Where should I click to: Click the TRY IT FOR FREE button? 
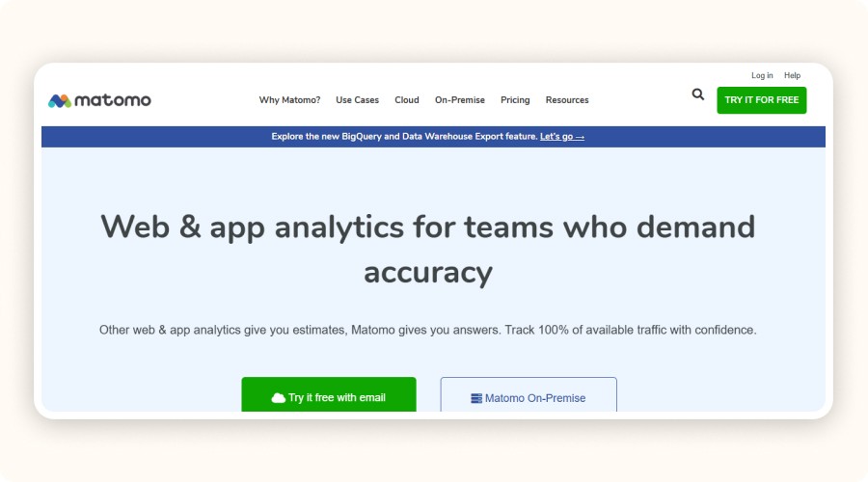tap(761, 100)
